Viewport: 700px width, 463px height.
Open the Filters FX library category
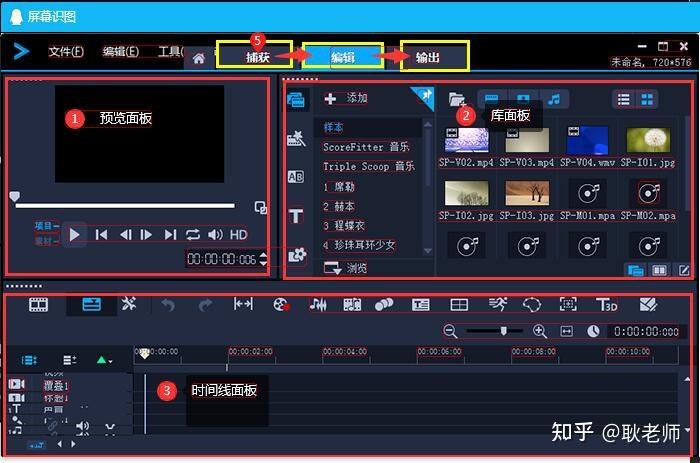(x=297, y=255)
